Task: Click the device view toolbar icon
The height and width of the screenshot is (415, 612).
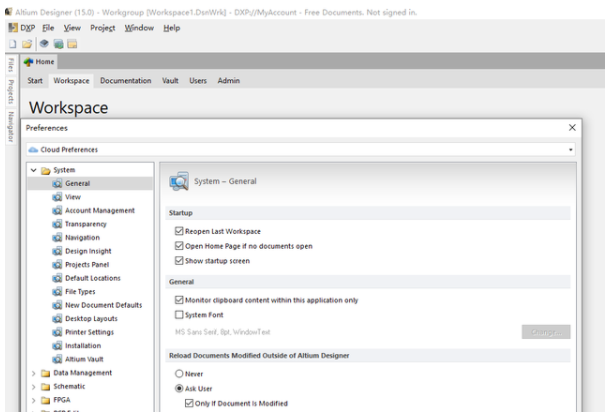Action: tap(44, 44)
